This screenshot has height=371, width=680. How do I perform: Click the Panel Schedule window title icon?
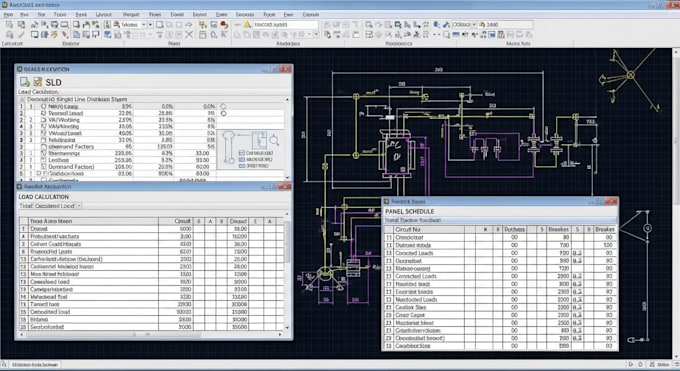(387, 201)
